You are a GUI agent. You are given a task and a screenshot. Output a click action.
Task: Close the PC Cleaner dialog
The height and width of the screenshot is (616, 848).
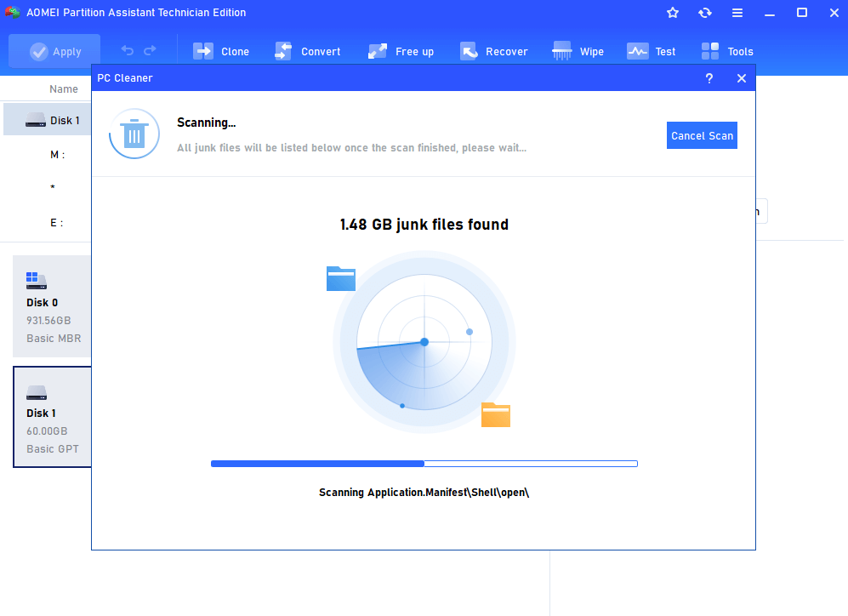click(742, 78)
